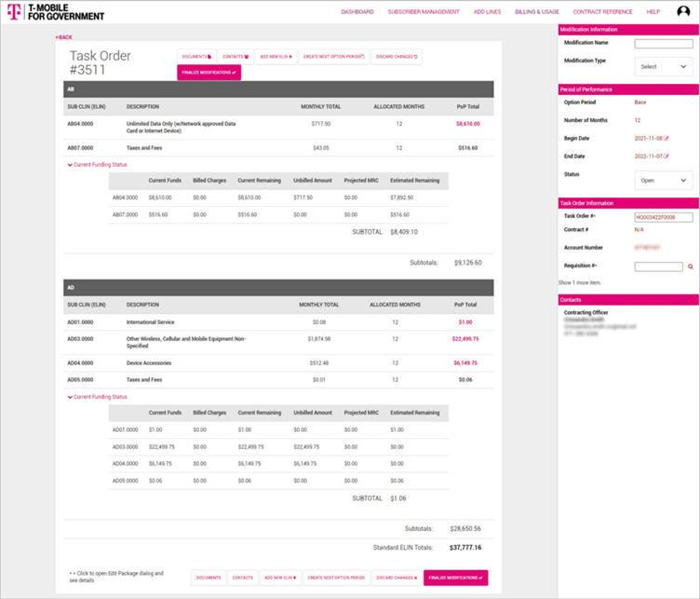700x599 pixels.
Task: Click the top Finalize Modifications button
Action: [x=209, y=72]
